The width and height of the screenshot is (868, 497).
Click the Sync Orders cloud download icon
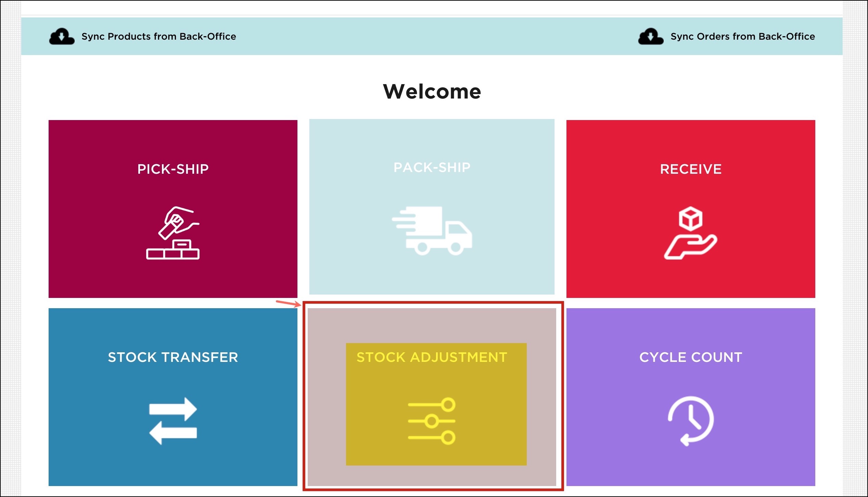point(651,37)
